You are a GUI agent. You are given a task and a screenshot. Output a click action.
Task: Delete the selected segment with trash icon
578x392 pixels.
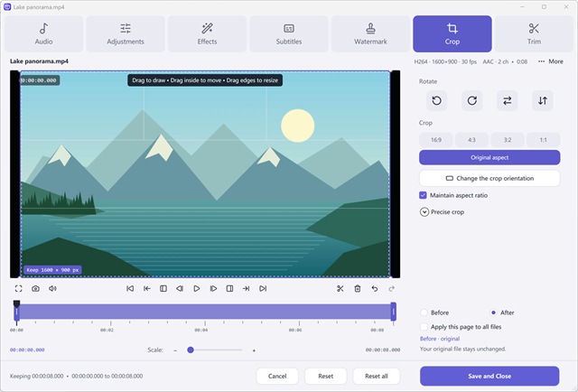click(x=358, y=289)
